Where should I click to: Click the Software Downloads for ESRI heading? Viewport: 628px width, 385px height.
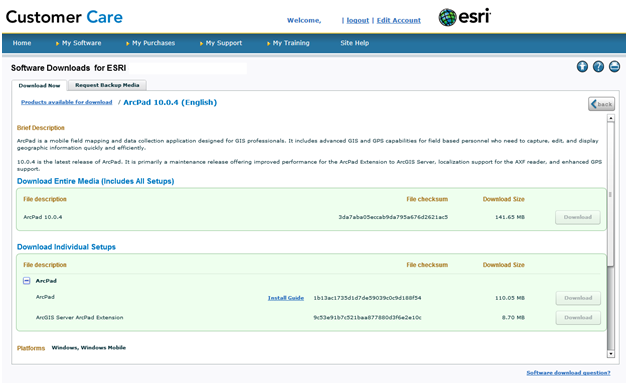[68, 68]
